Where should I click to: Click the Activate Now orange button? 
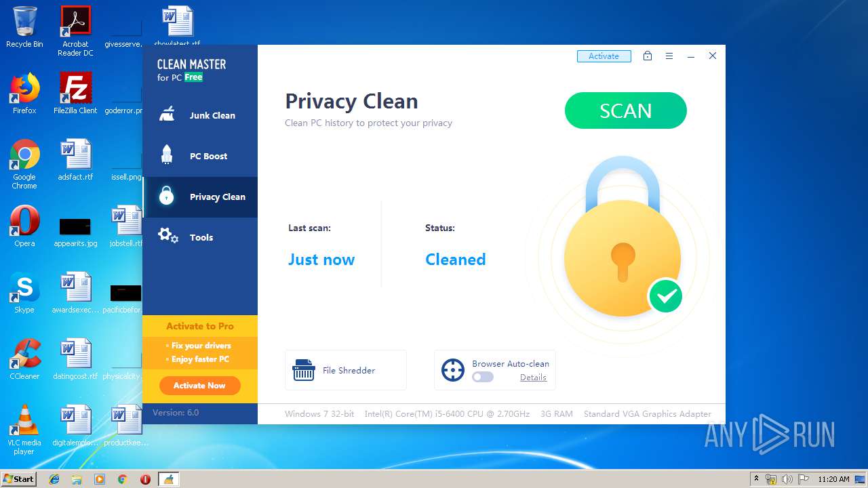click(199, 386)
